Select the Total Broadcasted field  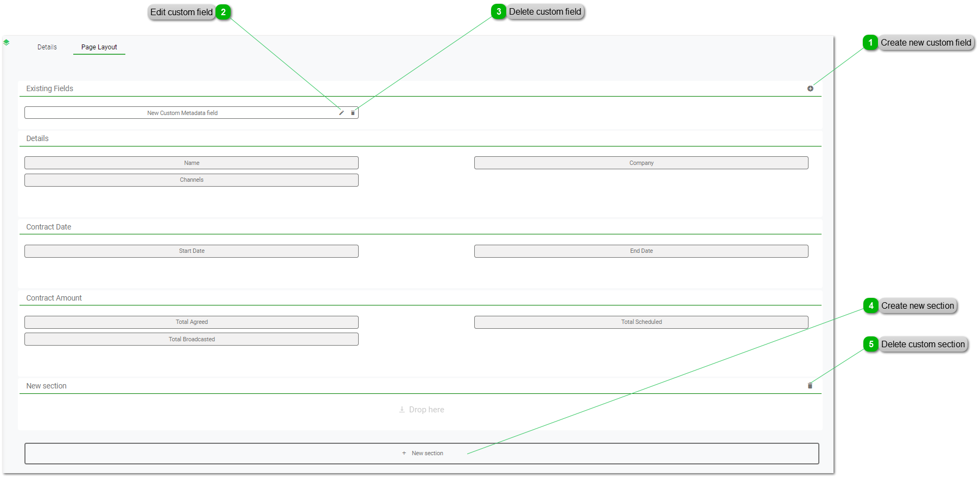192,339
